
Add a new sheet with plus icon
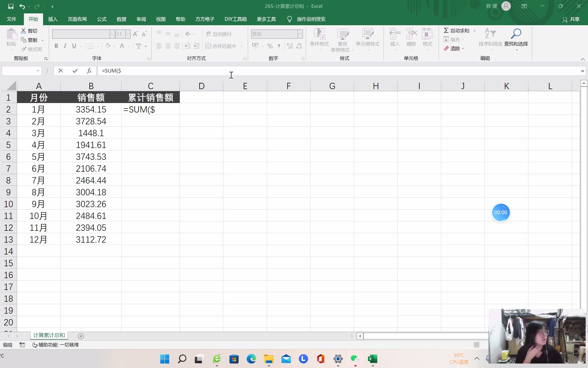tap(81, 336)
